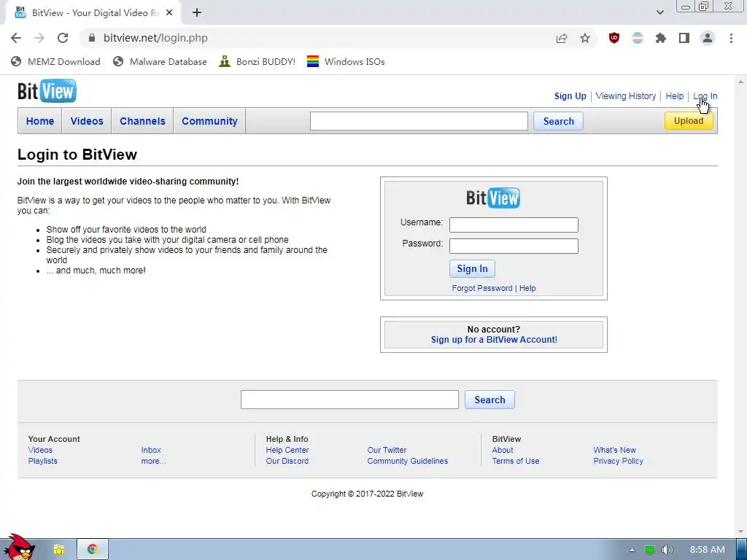Toggle the browser side panel icon
The height and width of the screenshot is (560, 747).
(x=684, y=38)
